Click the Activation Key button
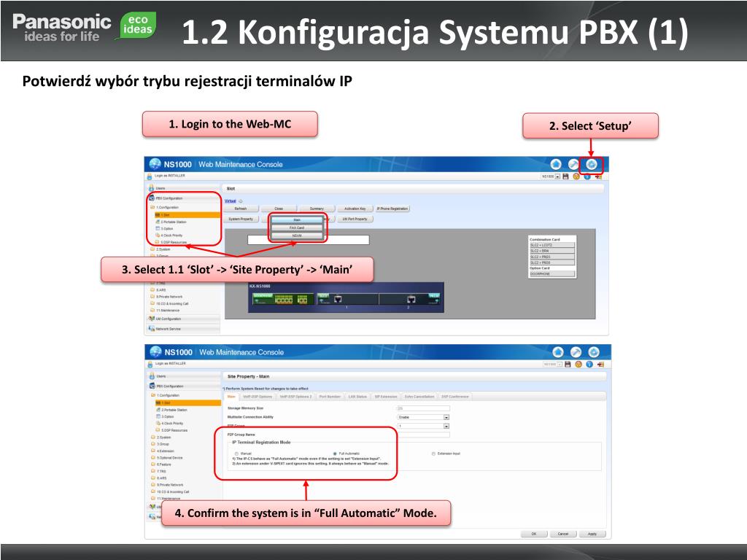The width and height of the screenshot is (747, 560). (355, 209)
